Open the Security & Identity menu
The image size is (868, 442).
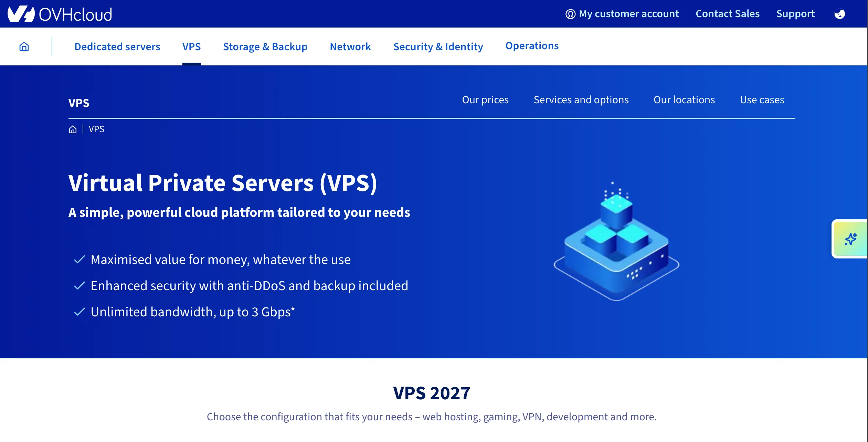point(438,46)
